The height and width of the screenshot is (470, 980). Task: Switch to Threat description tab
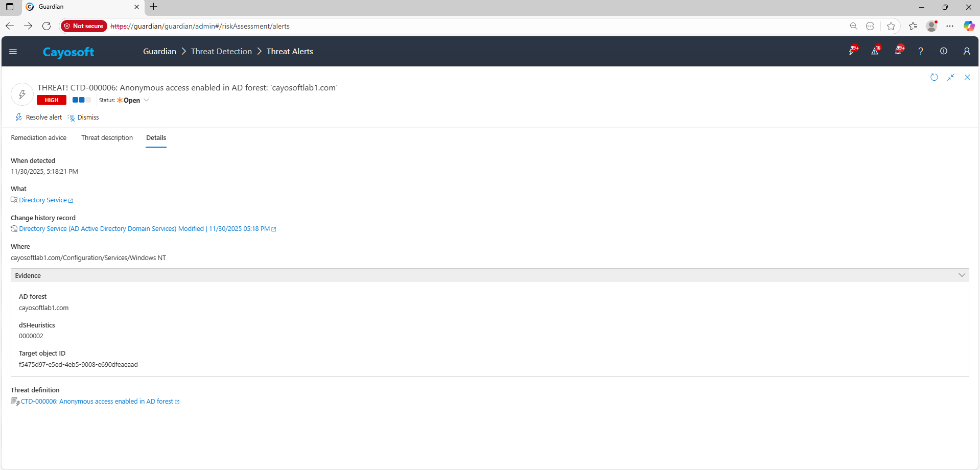click(107, 138)
